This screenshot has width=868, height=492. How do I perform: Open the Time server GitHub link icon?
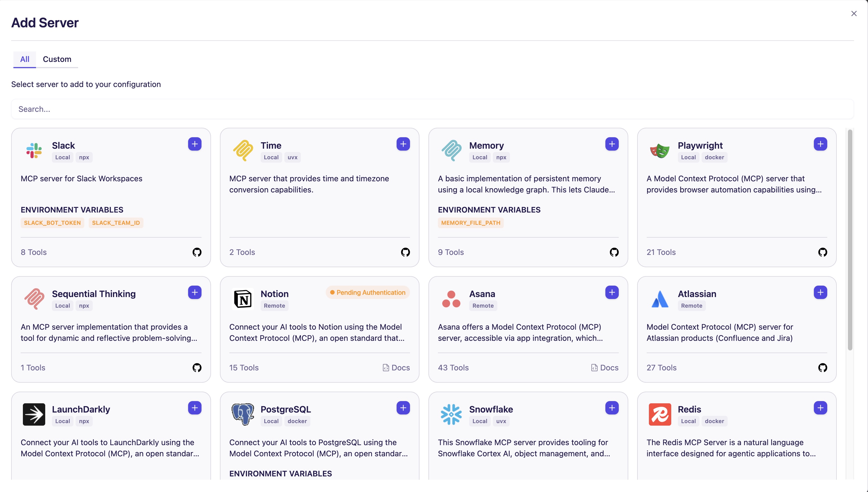(x=405, y=252)
